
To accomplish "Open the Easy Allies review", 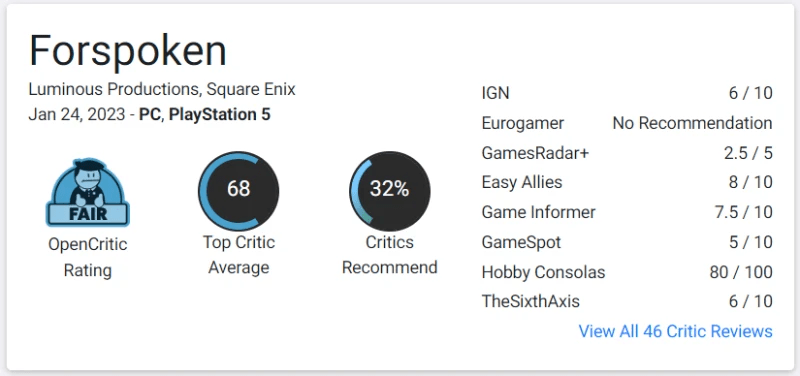I will click(627, 182).
